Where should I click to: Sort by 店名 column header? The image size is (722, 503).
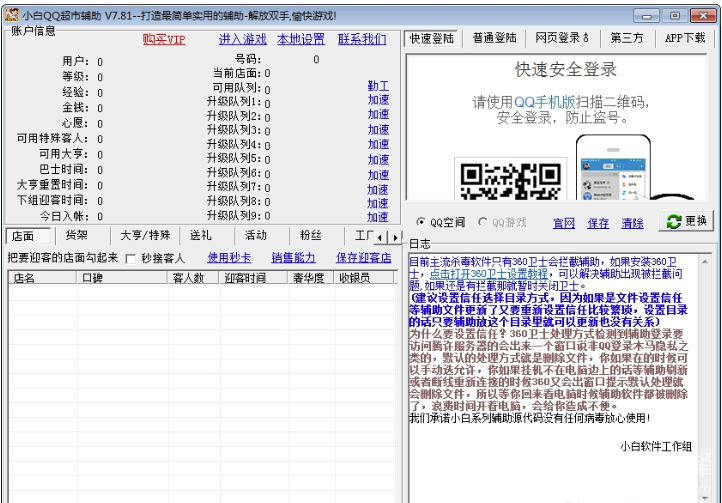pos(42,278)
